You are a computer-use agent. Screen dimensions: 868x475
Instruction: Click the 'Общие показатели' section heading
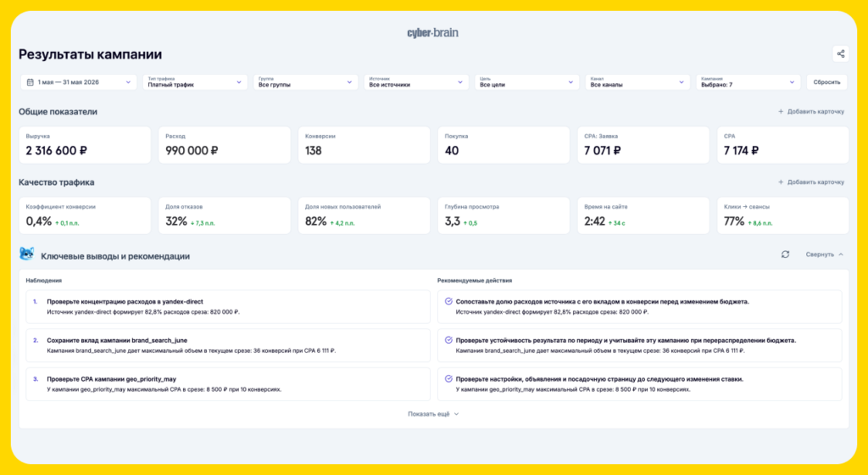click(58, 111)
